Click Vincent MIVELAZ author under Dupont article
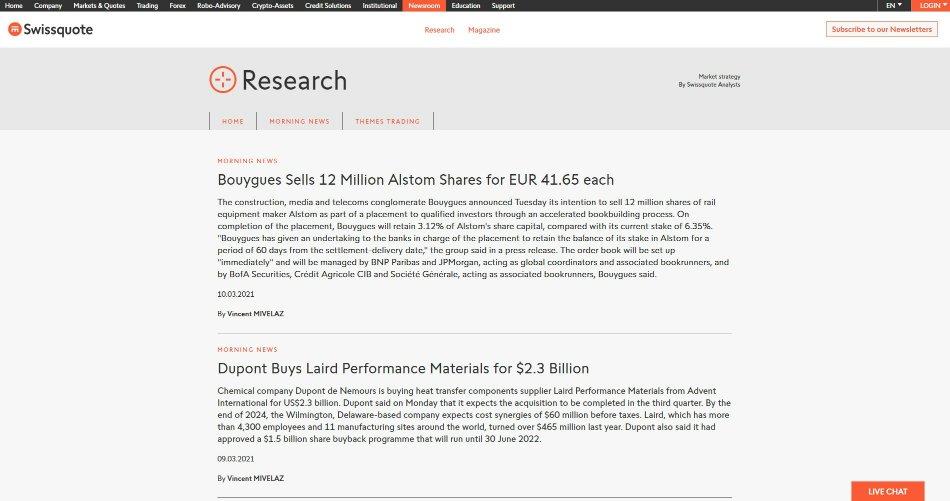 (255, 479)
